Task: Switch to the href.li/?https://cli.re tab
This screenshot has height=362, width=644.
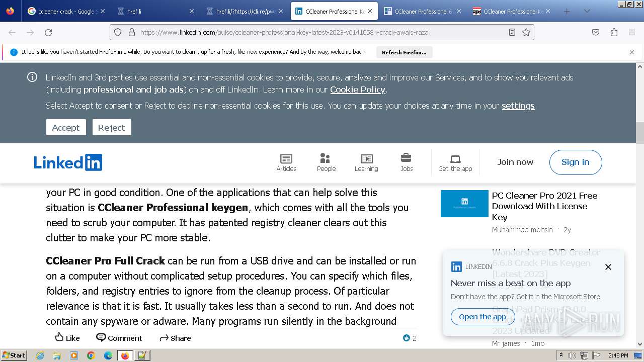Action: click(x=245, y=11)
